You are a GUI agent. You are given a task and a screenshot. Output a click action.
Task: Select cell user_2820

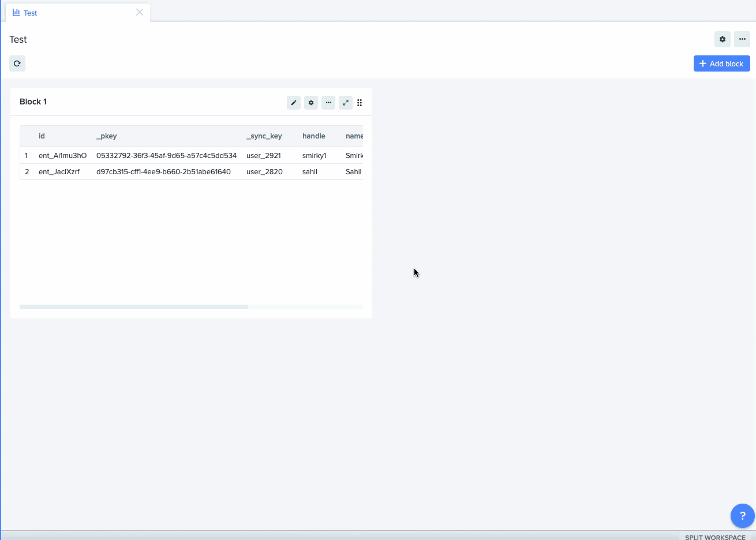264,172
